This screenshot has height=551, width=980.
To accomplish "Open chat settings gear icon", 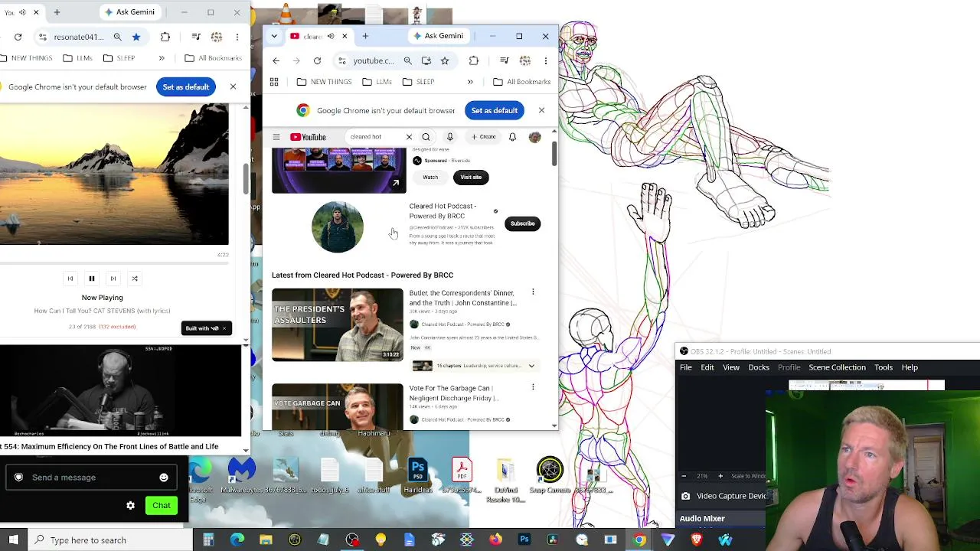I will (x=130, y=505).
